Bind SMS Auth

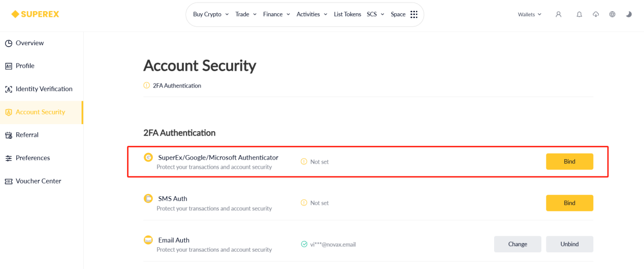pyautogui.click(x=569, y=203)
